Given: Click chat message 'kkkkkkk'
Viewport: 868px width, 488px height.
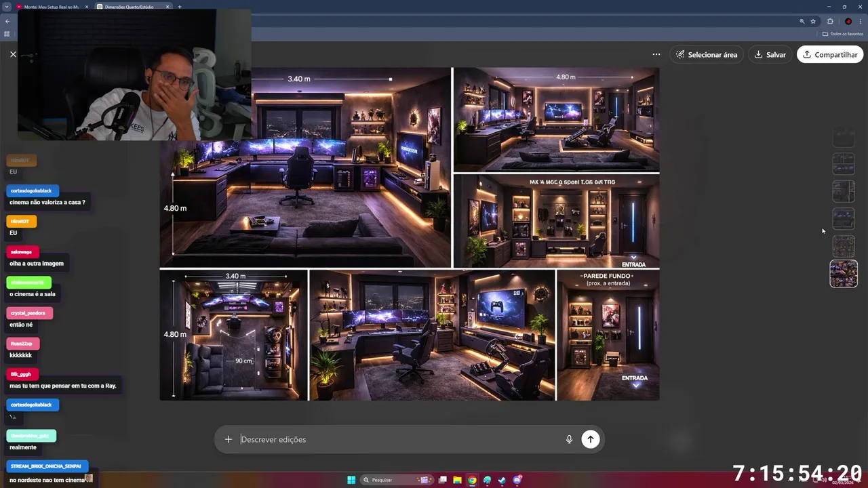Looking at the screenshot, I should coord(21,355).
